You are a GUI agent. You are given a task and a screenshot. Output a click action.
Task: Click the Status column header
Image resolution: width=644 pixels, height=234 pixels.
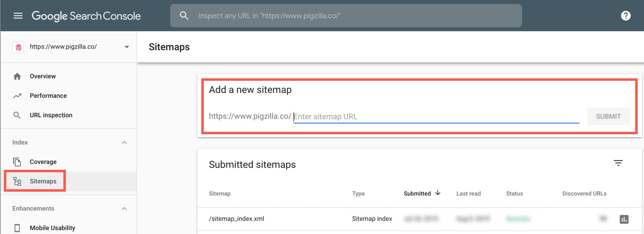coord(514,194)
